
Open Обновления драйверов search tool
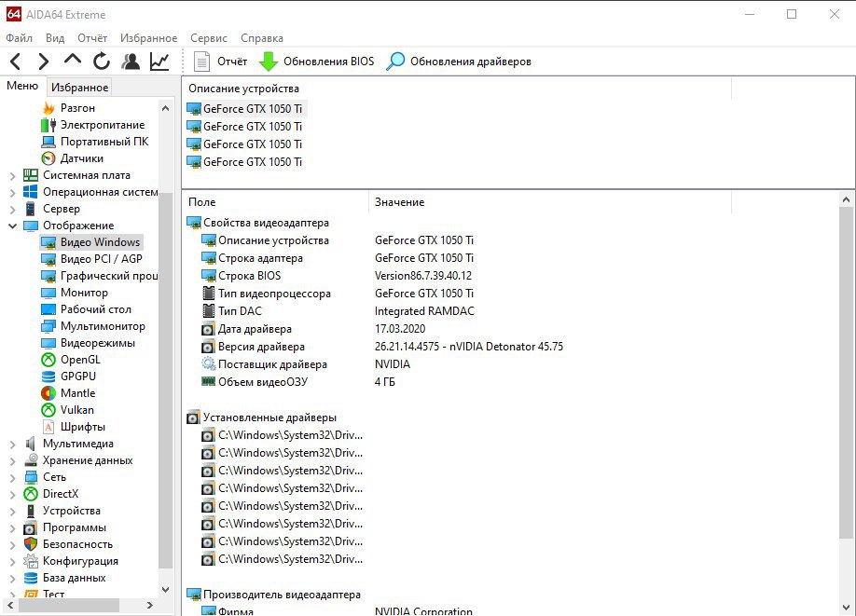click(459, 62)
